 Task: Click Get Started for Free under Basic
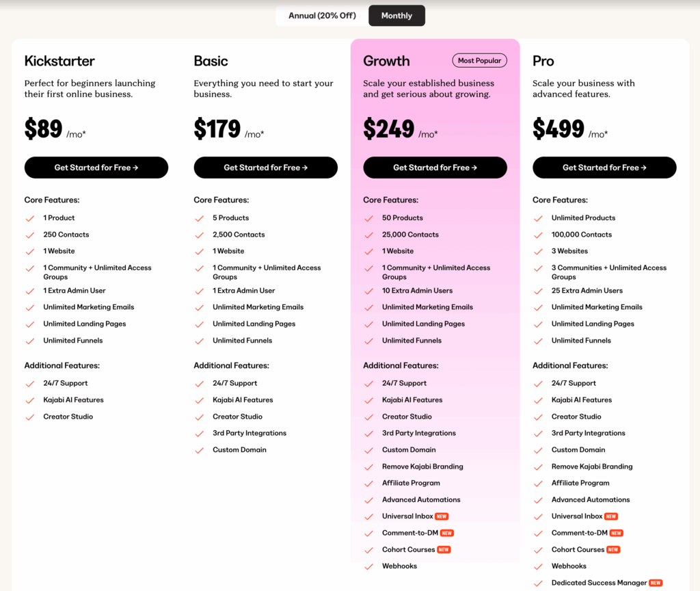point(265,168)
